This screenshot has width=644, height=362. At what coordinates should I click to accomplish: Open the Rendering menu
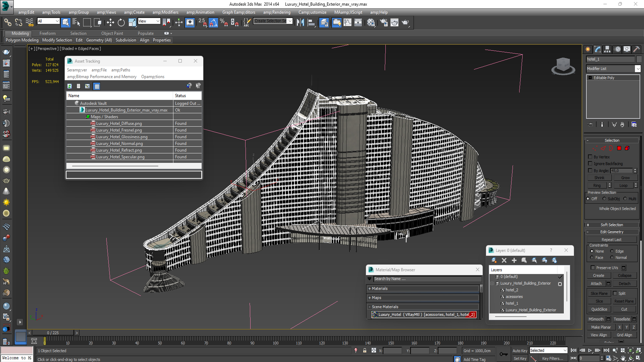(277, 12)
